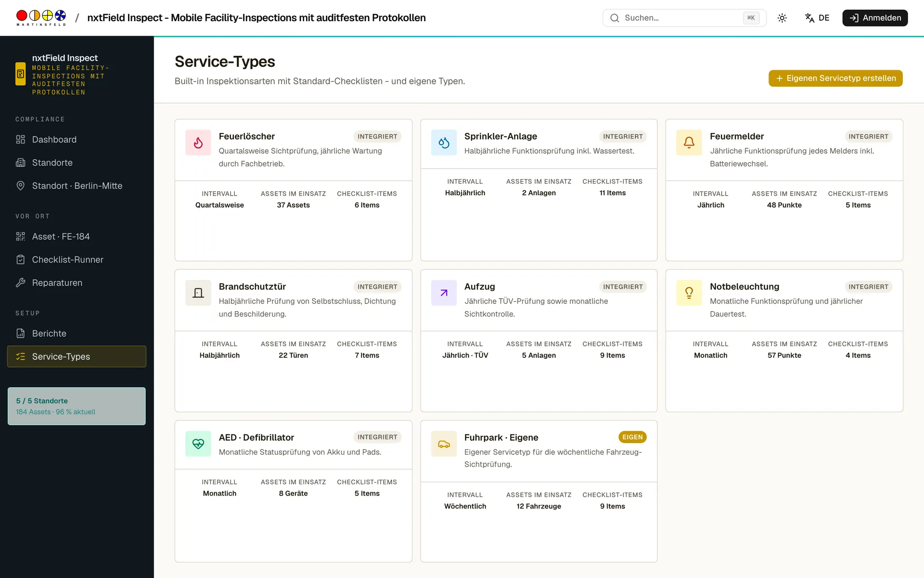Click the 'Wöchentlich' interval value
Screen dimensions: 924x578
click(465, 506)
